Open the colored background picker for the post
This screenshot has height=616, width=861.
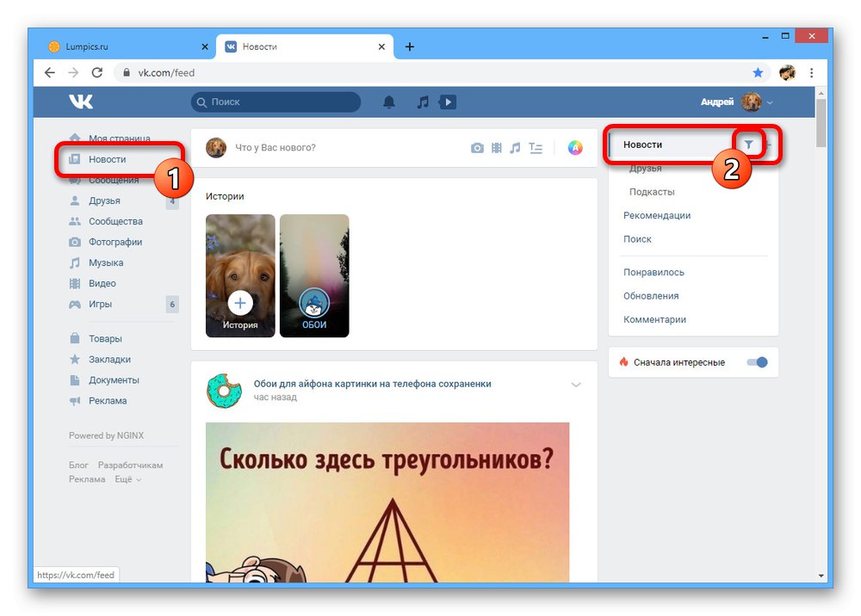click(x=575, y=147)
